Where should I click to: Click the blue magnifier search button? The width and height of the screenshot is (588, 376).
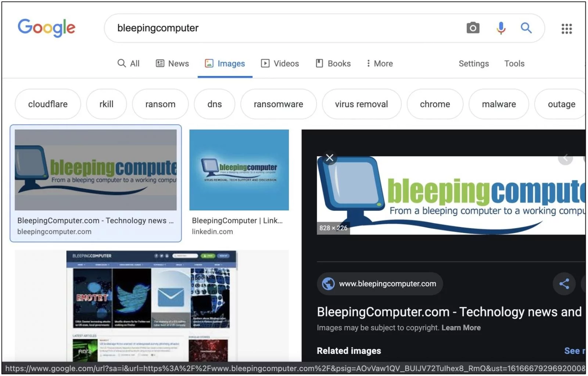pos(526,28)
